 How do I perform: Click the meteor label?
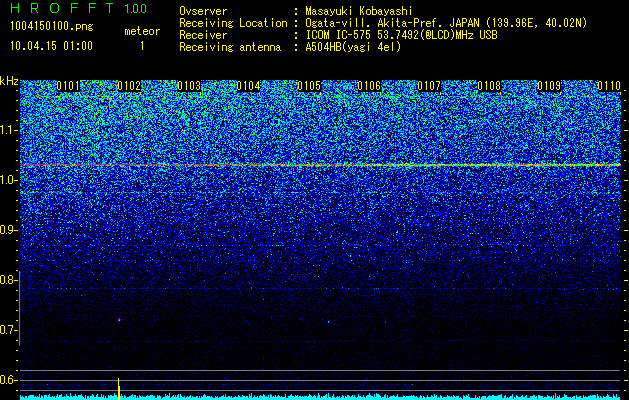tap(142, 31)
